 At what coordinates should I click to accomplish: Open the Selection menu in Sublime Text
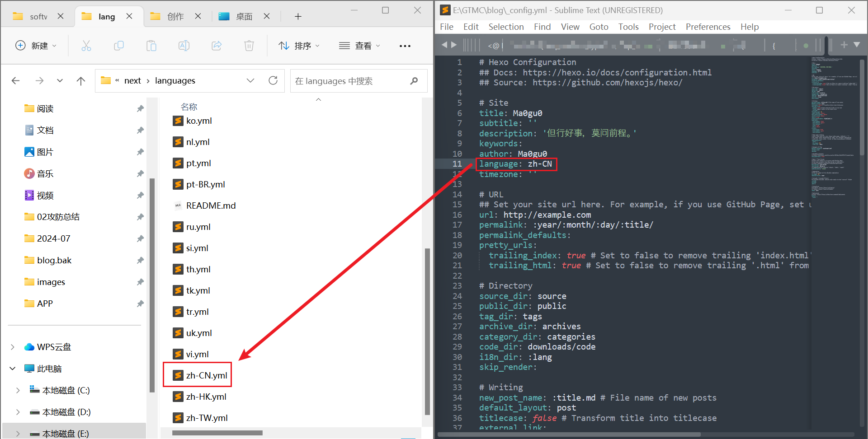point(506,27)
